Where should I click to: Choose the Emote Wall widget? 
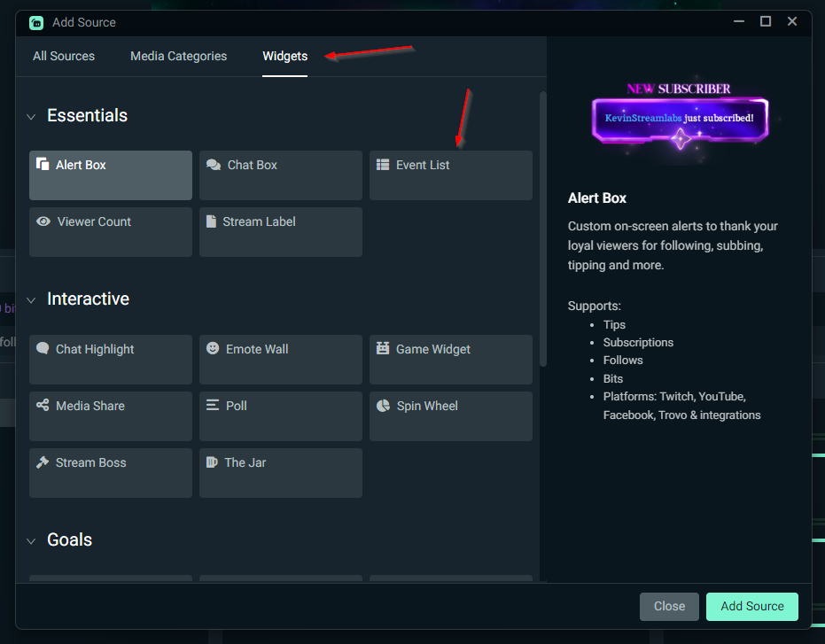pos(280,359)
